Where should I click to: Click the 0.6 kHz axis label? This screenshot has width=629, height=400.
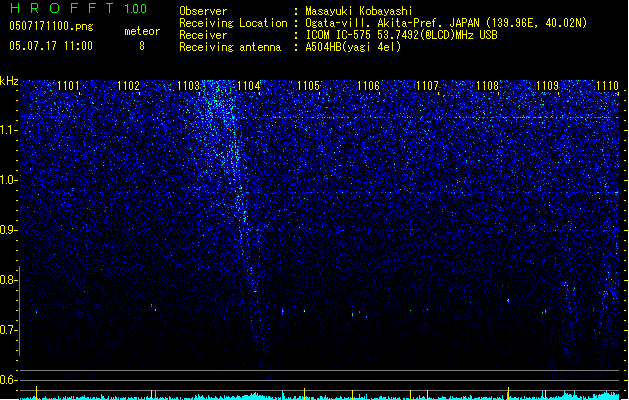(x=8, y=380)
